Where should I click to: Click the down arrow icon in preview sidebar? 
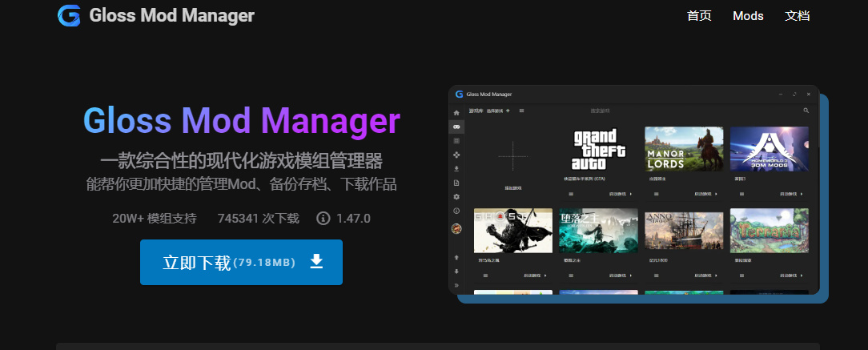[x=456, y=272]
